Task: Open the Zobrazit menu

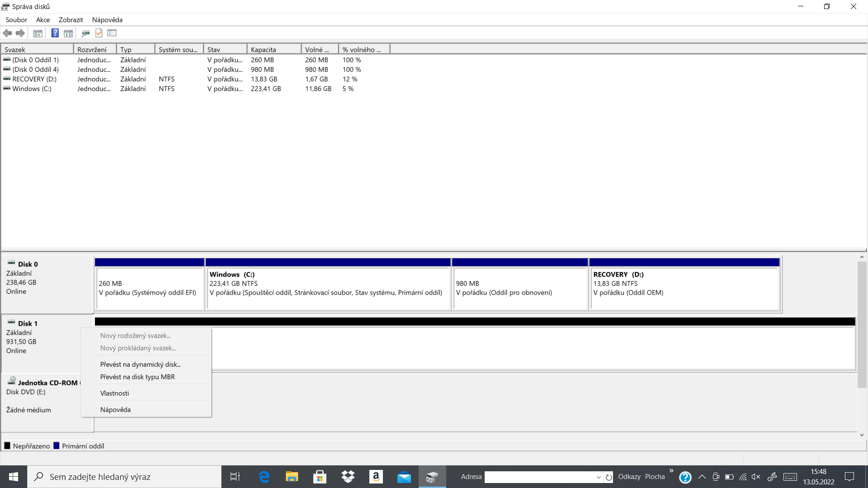Action: tap(71, 20)
